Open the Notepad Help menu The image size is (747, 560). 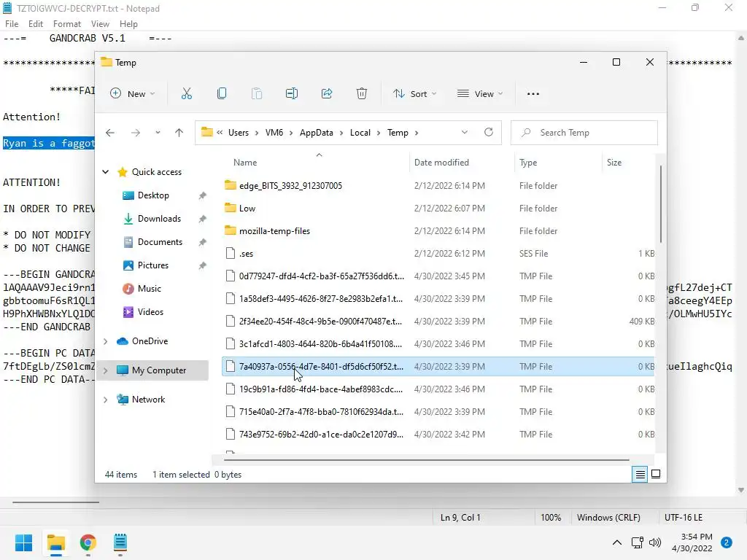pos(128,24)
